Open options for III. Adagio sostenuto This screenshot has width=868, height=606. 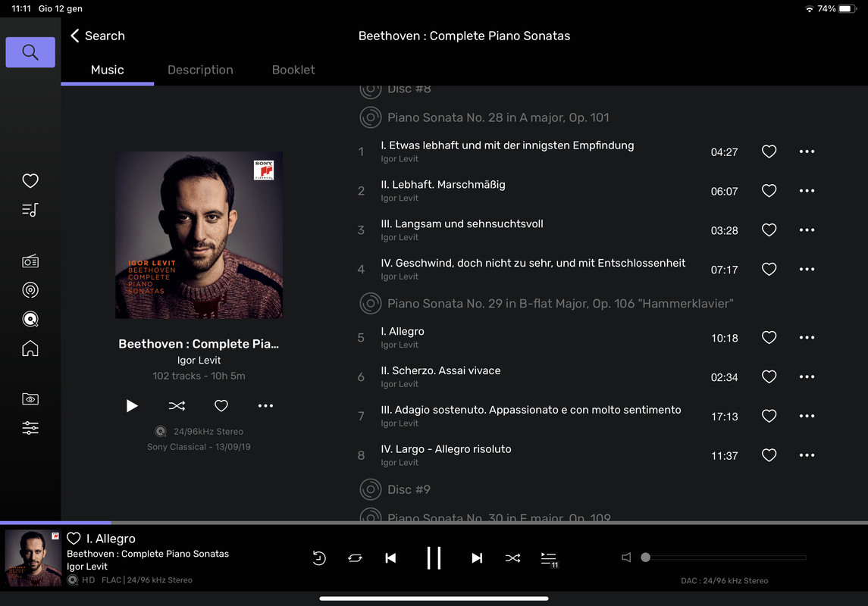pos(807,416)
